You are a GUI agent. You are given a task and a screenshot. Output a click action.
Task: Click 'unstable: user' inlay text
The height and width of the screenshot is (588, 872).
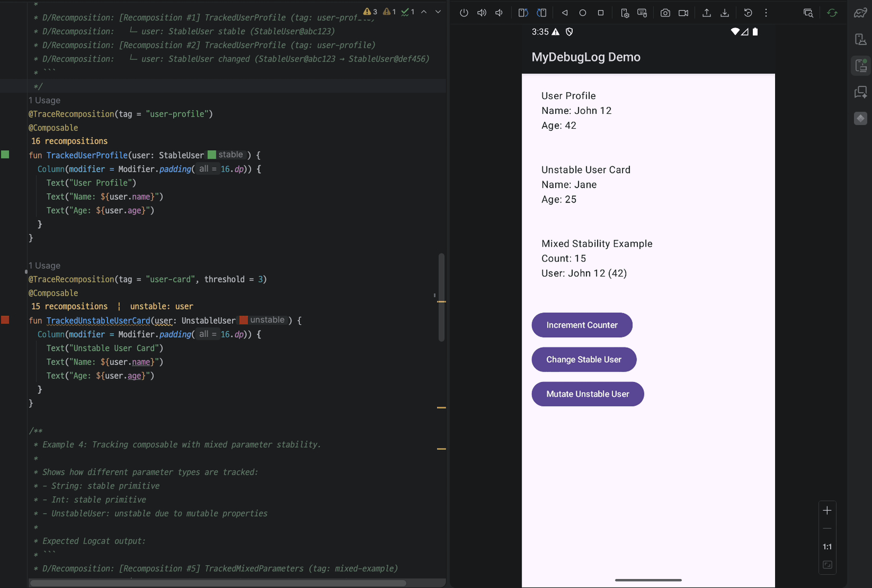(x=161, y=306)
